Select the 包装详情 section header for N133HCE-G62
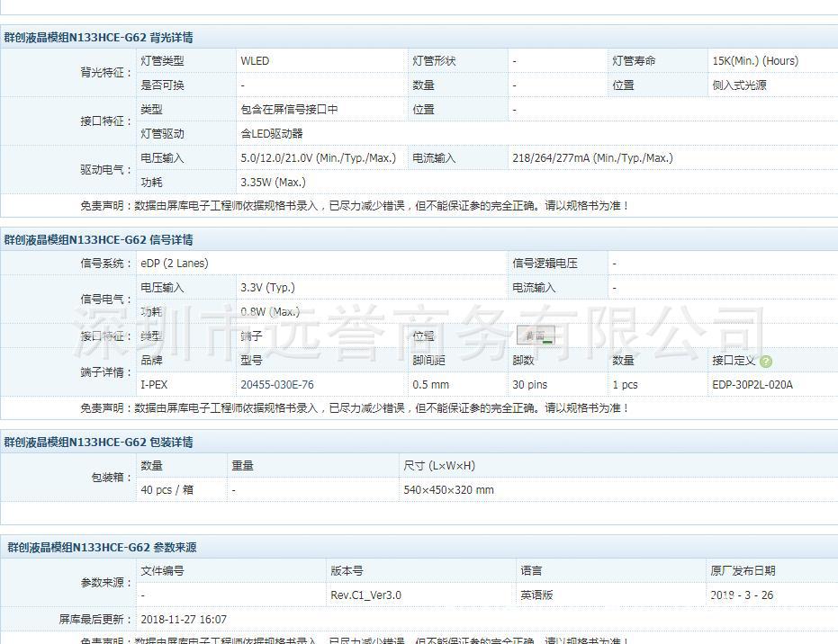 [x=98, y=443]
